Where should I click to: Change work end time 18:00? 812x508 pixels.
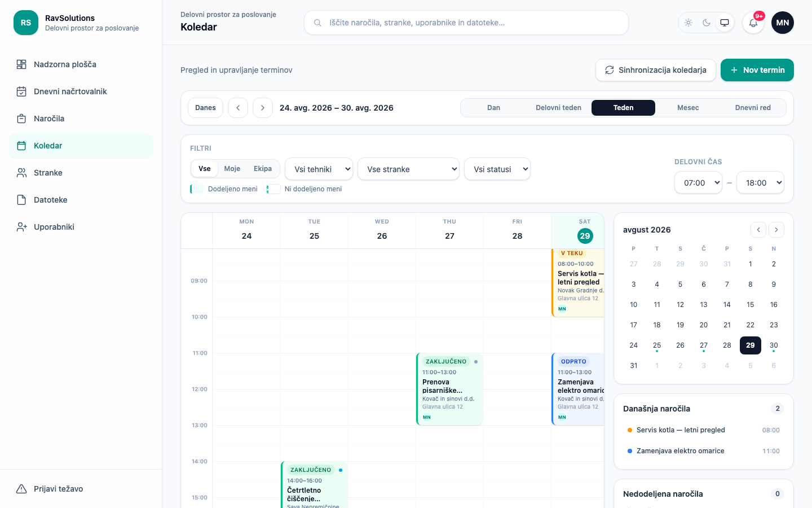(x=761, y=182)
